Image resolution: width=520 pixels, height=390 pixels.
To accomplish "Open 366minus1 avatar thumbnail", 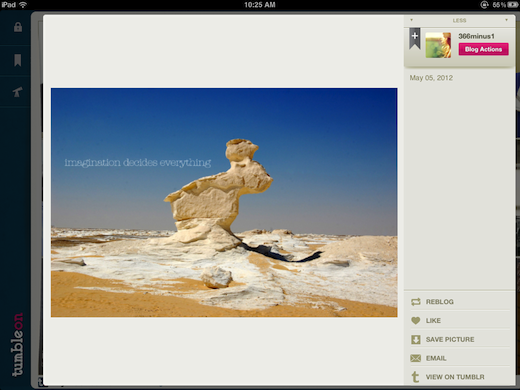I will point(438,45).
